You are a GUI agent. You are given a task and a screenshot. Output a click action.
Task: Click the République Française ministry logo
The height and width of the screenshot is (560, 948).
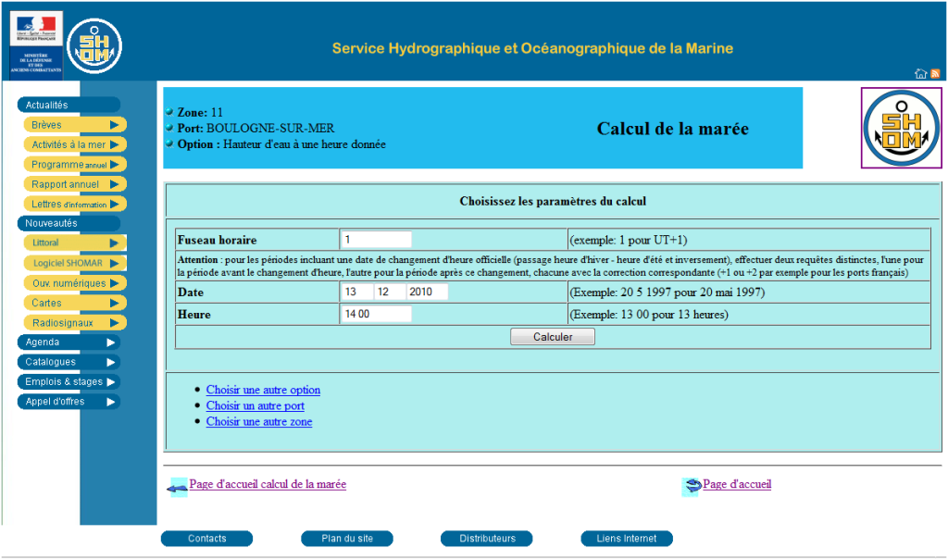[36, 45]
